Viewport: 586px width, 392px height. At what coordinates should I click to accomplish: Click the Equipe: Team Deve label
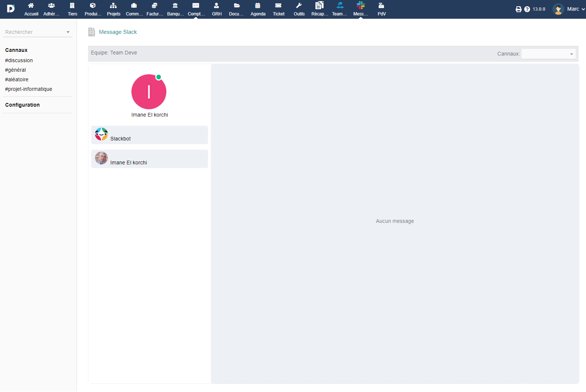pyautogui.click(x=114, y=53)
